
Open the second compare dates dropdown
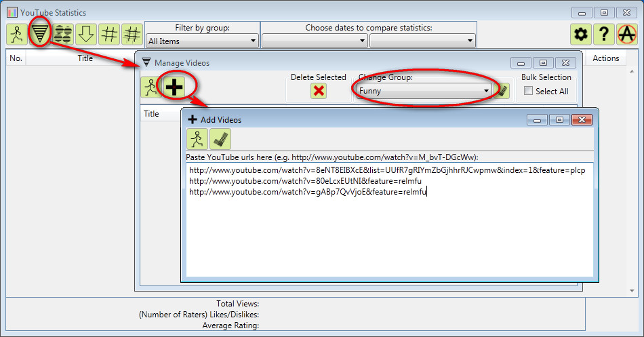[422, 41]
